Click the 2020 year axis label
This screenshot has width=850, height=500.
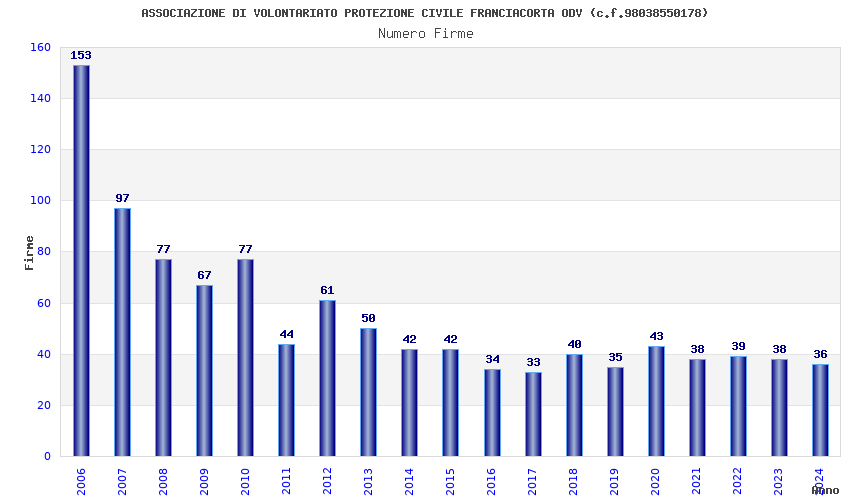point(656,482)
